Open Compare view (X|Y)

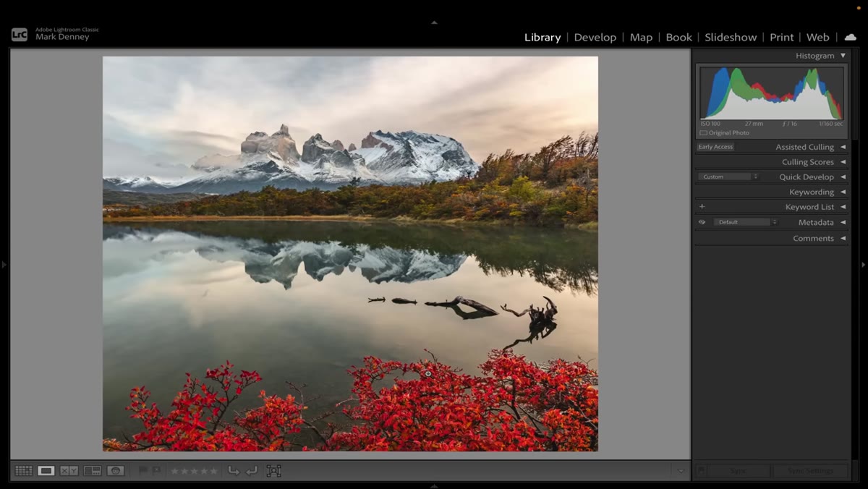click(69, 471)
